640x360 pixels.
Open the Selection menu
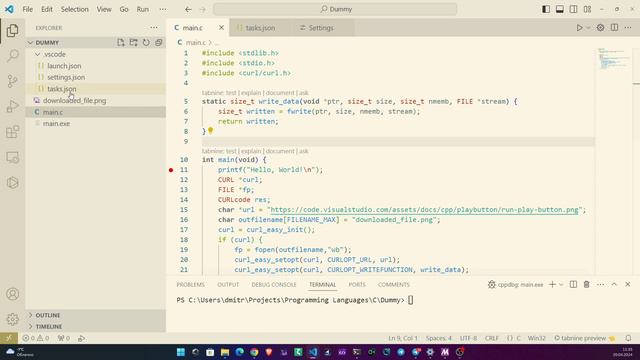[x=75, y=9]
